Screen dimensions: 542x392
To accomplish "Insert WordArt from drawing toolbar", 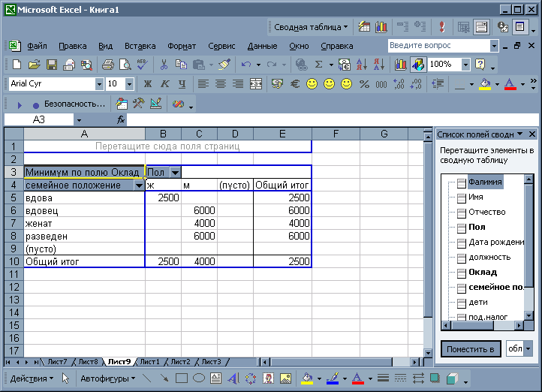I will (233, 378).
